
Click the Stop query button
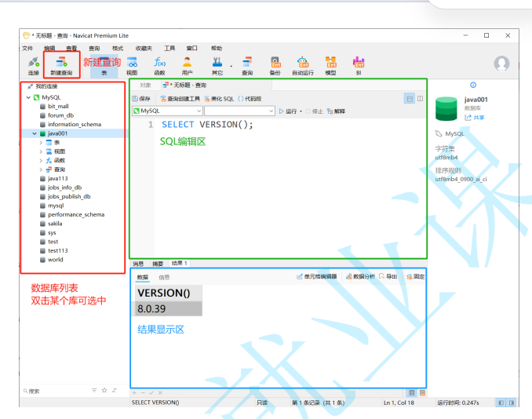coord(314,111)
